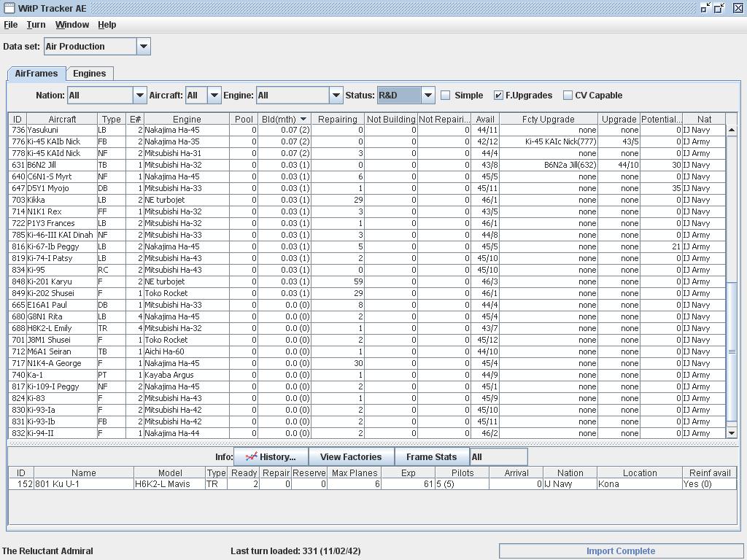Image resolution: width=747 pixels, height=560 pixels.
Task: Click the maximize window icon in title bar
Action: [719, 8]
